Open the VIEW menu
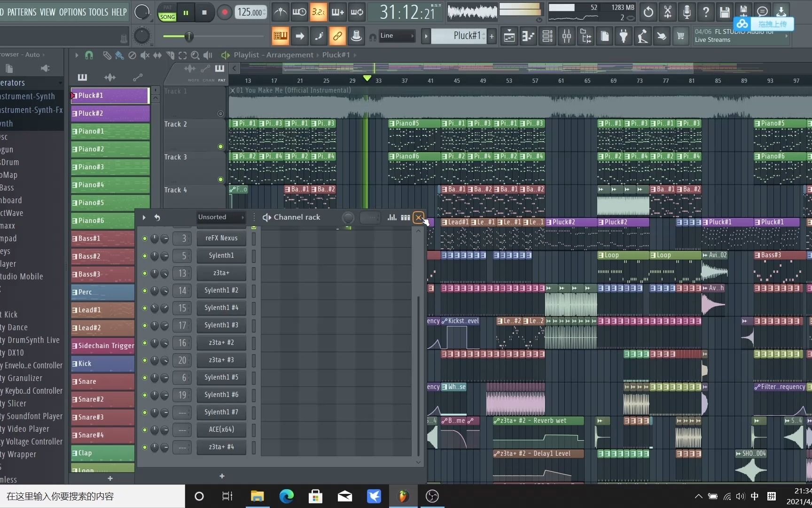812x508 pixels. coord(47,12)
